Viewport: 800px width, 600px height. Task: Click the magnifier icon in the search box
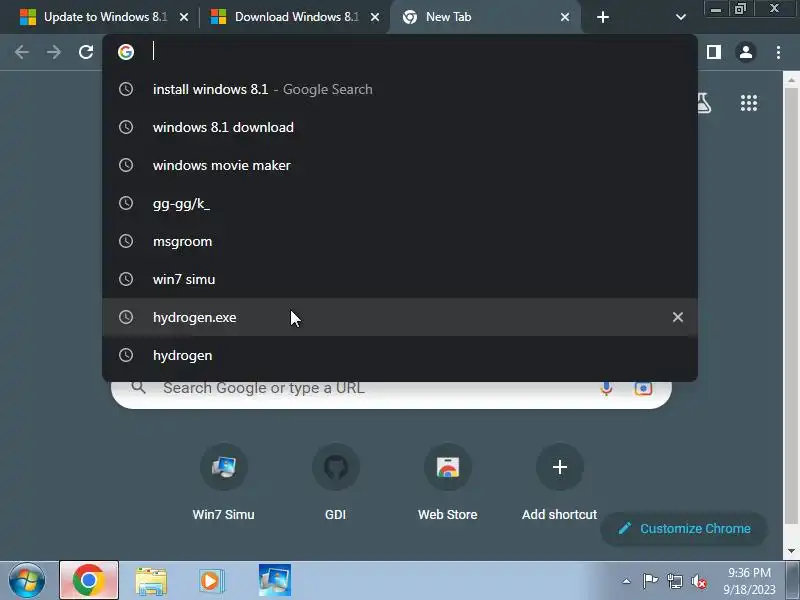pyautogui.click(x=138, y=387)
